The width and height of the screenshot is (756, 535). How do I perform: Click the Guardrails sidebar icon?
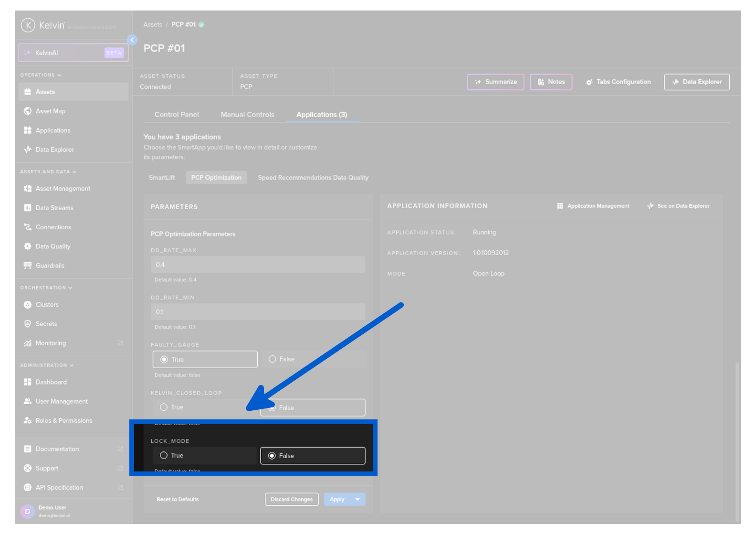point(28,266)
